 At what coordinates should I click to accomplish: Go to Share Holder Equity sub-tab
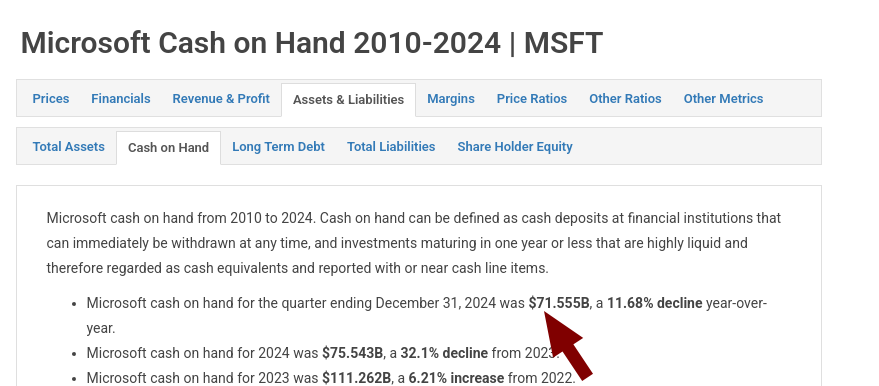(x=515, y=147)
